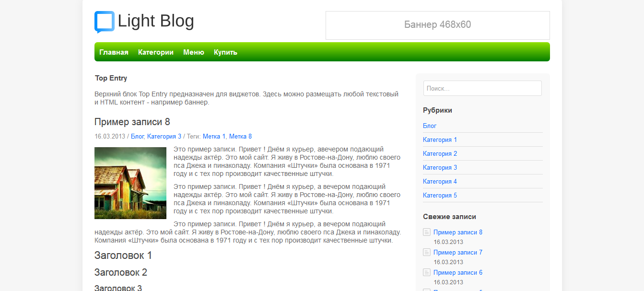644x291 pixels.
Task: Click the colorful barn post thumbnail
Action: pos(130,183)
